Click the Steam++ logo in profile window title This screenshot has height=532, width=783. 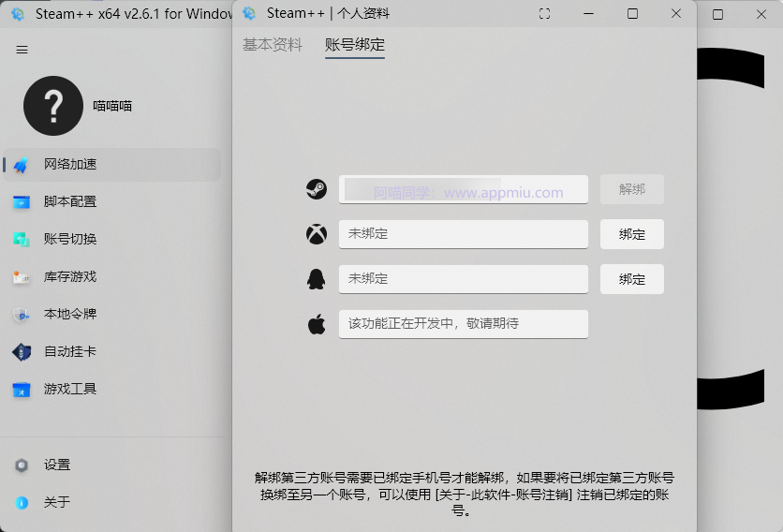coord(249,13)
